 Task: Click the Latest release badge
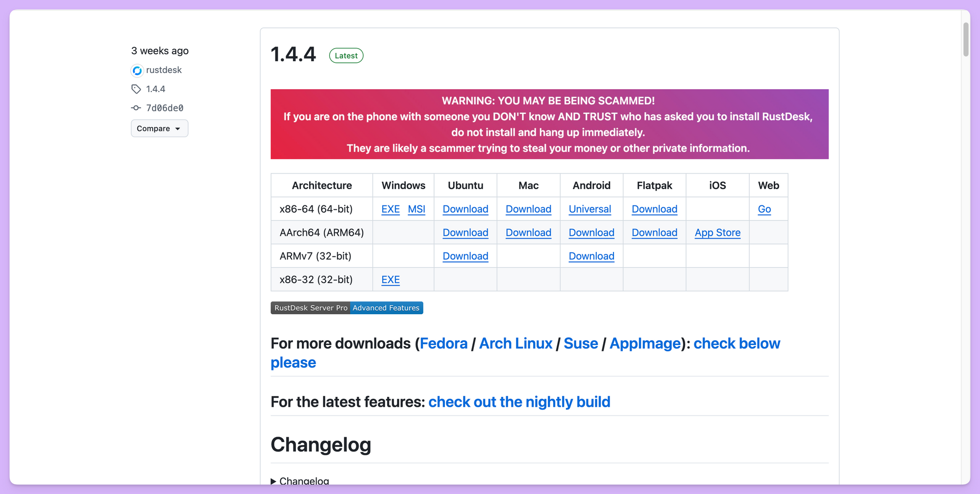[x=346, y=56]
